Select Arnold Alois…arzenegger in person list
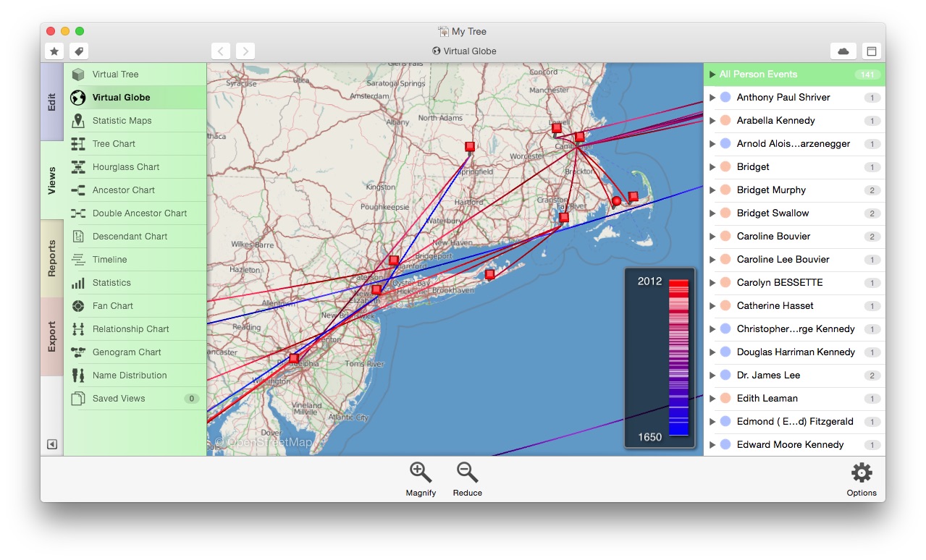 click(x=794, y=144)
